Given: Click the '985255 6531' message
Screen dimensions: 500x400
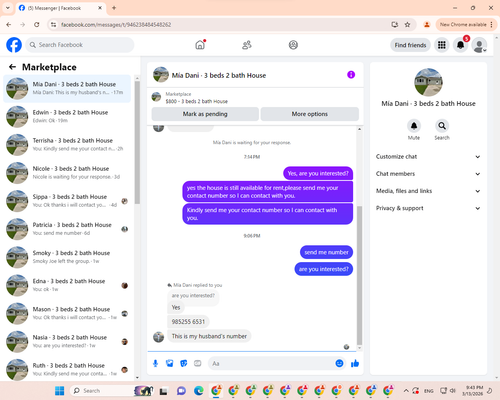Looking at the screenshot, I should (x=188, y=322).
